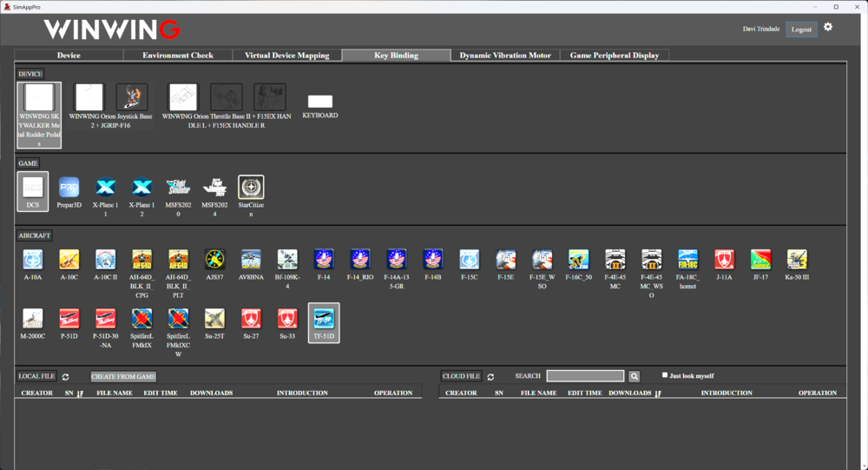
Task: Select DCS as the game
Action: [33, 191]
